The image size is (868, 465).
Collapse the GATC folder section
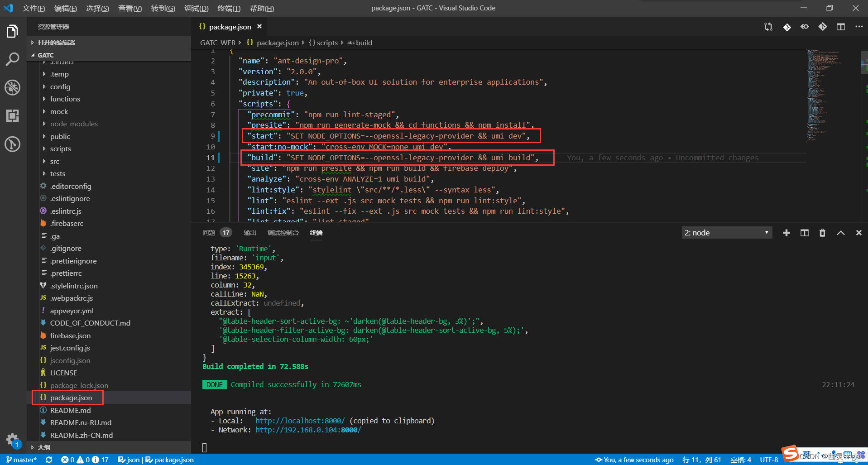(x=109, y=55)
